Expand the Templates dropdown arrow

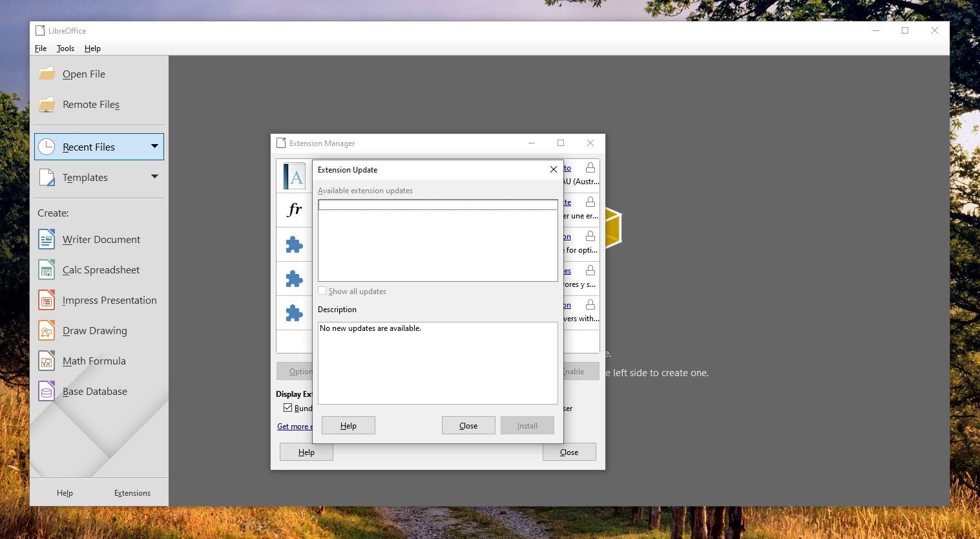(154, 176)
